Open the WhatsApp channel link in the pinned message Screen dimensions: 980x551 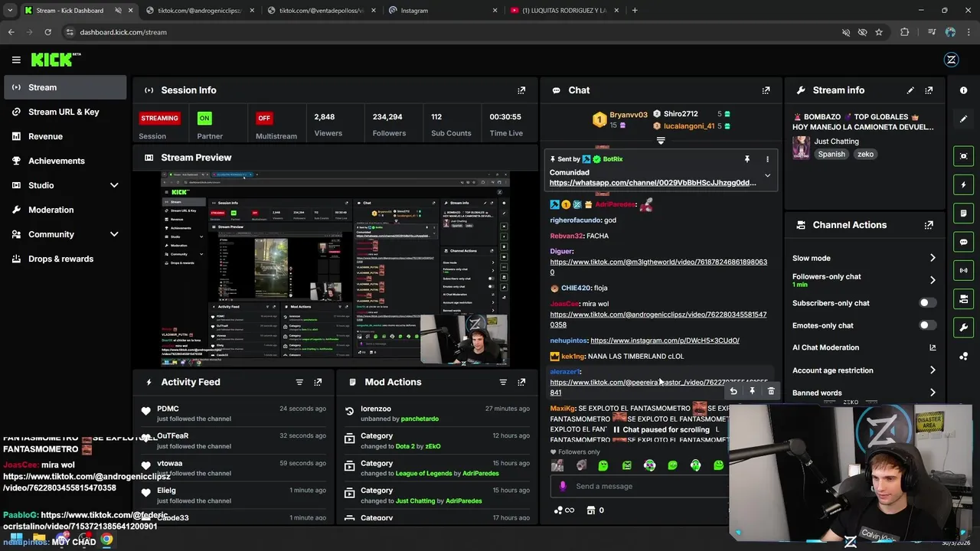(x=652, y=183)
